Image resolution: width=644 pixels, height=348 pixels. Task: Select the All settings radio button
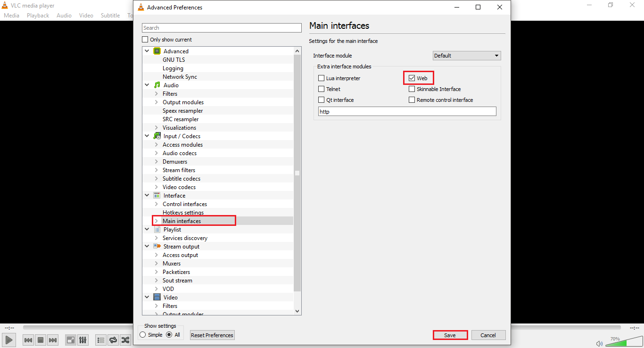tap(169, 335)
